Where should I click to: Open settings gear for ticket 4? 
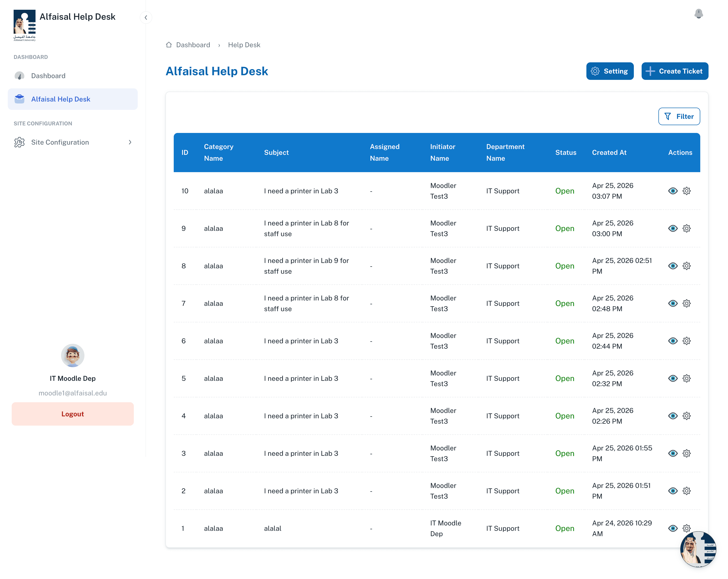(686, 416)
